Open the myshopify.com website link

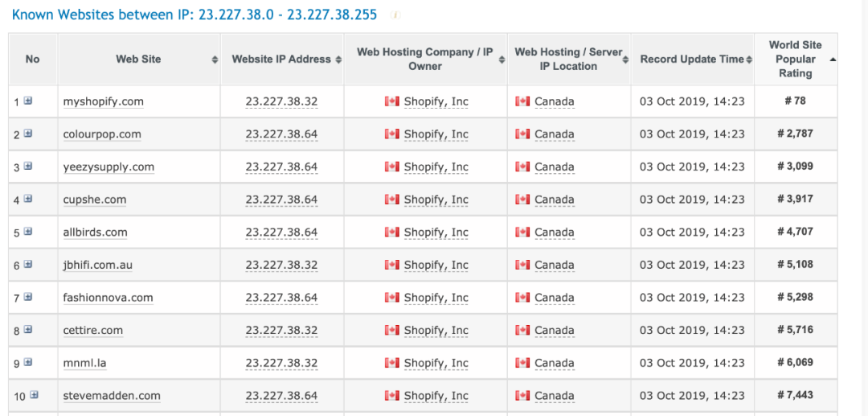(103, 102)
